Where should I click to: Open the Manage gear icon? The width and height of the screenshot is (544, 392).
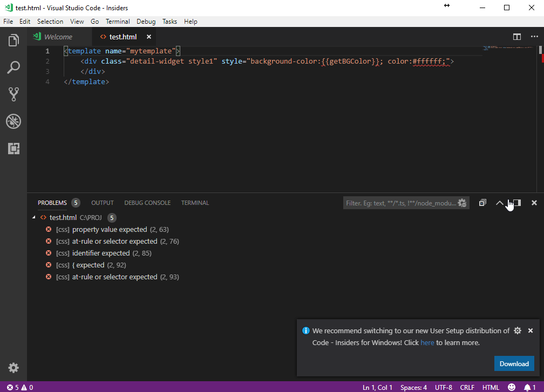tap(13, 368)
